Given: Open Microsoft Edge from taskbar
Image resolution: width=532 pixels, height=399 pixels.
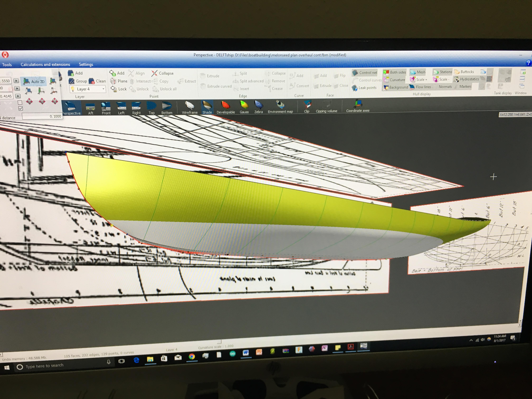Looking at the screenshot, I should (x=136, y=360).
